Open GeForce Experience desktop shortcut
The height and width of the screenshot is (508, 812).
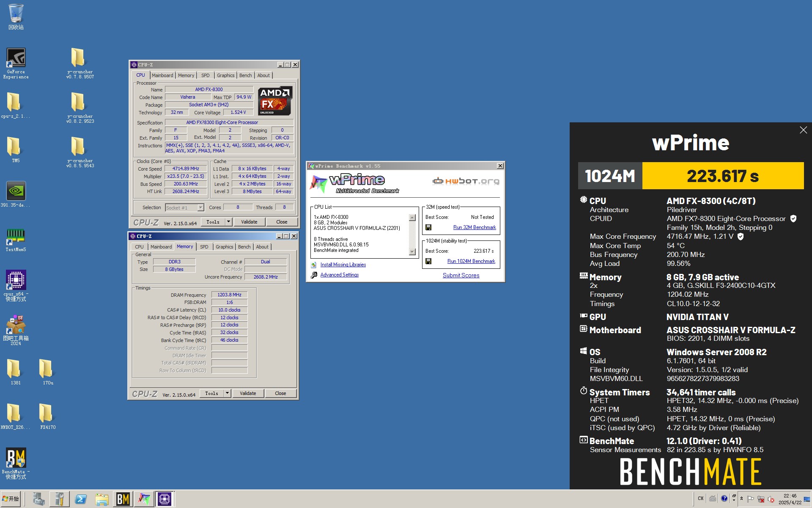(x=16, y=63)
